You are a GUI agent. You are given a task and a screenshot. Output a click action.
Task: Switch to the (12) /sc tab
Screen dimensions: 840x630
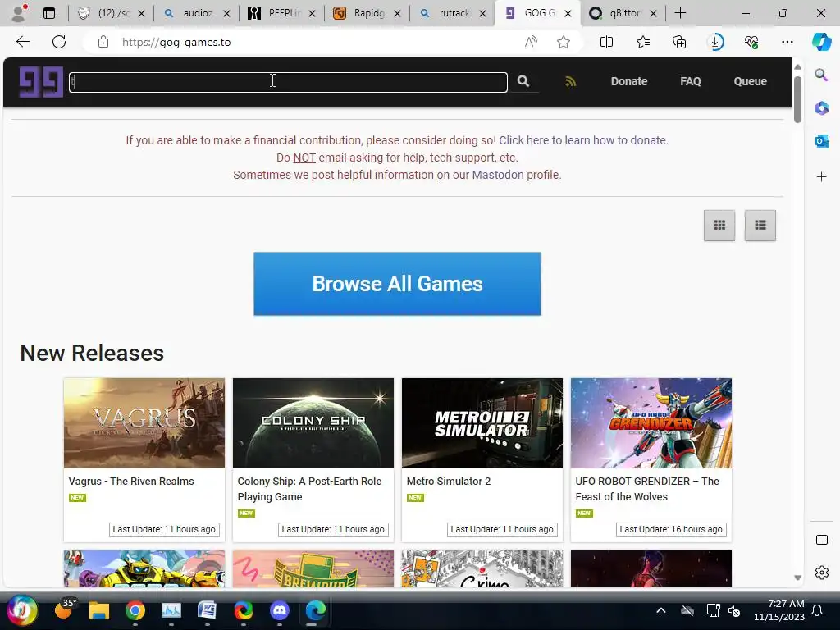112,13
